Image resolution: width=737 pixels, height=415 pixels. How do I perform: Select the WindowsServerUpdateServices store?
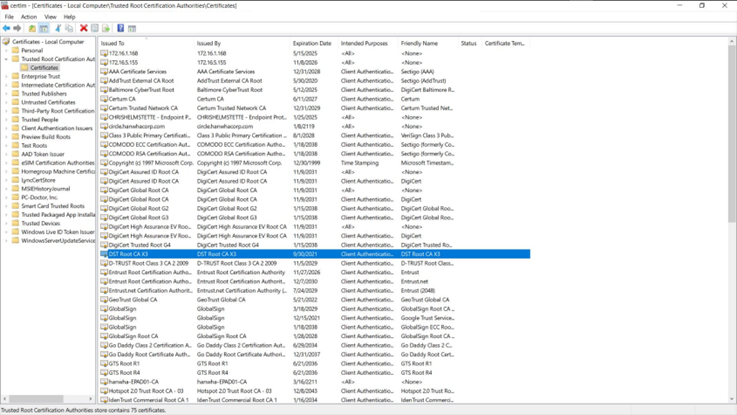[58, 241]
